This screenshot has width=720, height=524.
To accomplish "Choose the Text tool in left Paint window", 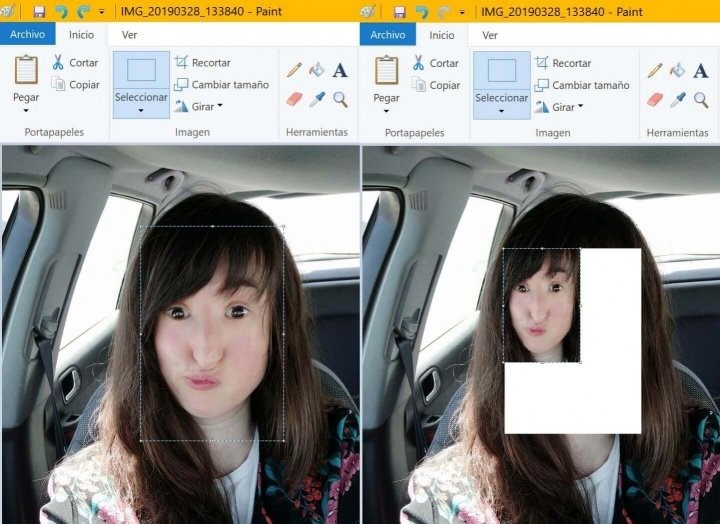I will (x=340, y=70).
